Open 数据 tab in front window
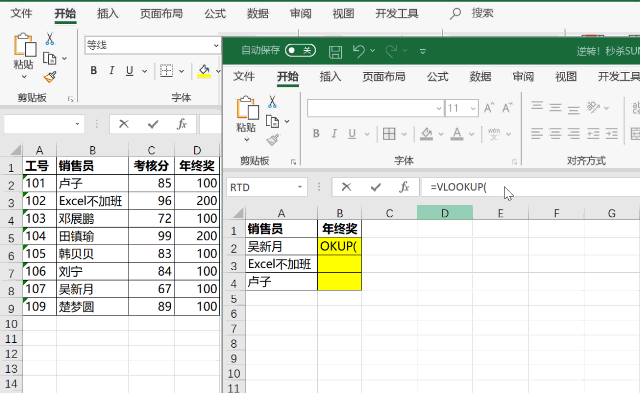The image size is (640, 393). tap(480, 76)
